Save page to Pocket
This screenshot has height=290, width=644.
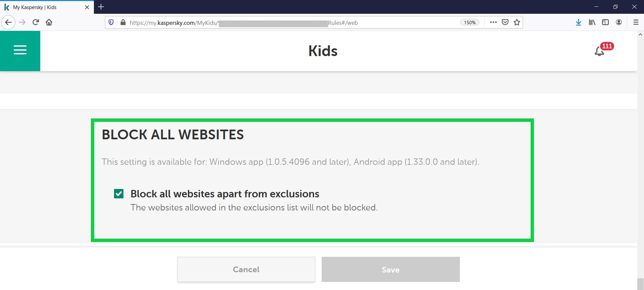[x=505, y=22]
